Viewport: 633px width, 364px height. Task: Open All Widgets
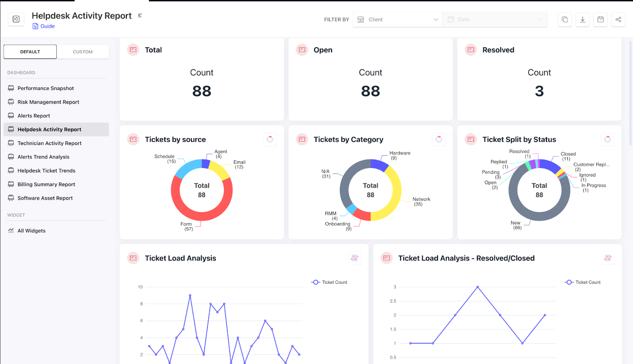56,231
